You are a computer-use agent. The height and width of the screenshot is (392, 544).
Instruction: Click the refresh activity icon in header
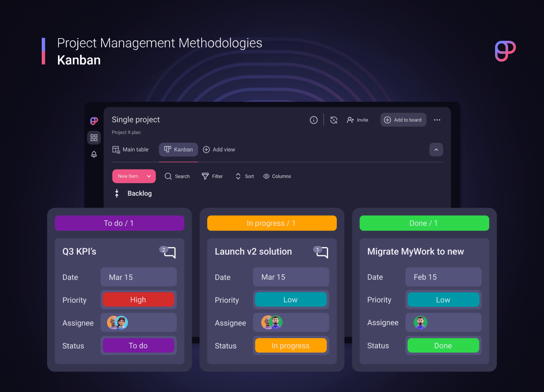(334, 120)
